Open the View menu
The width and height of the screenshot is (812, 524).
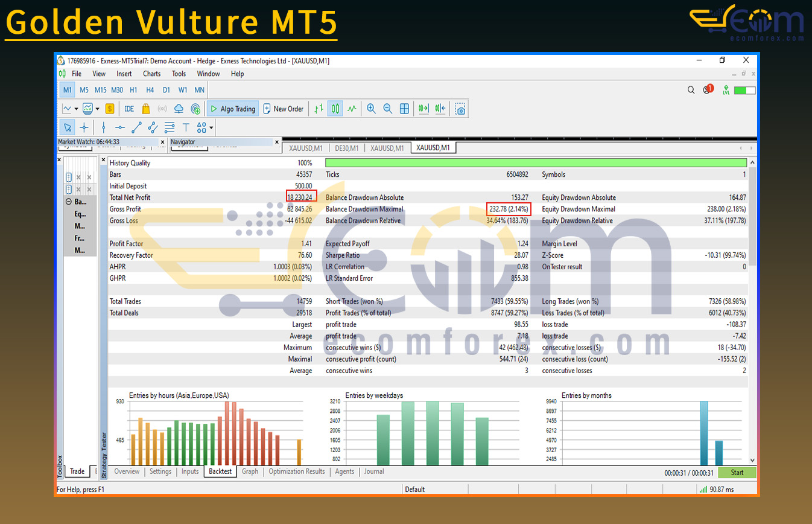(99, 74)
